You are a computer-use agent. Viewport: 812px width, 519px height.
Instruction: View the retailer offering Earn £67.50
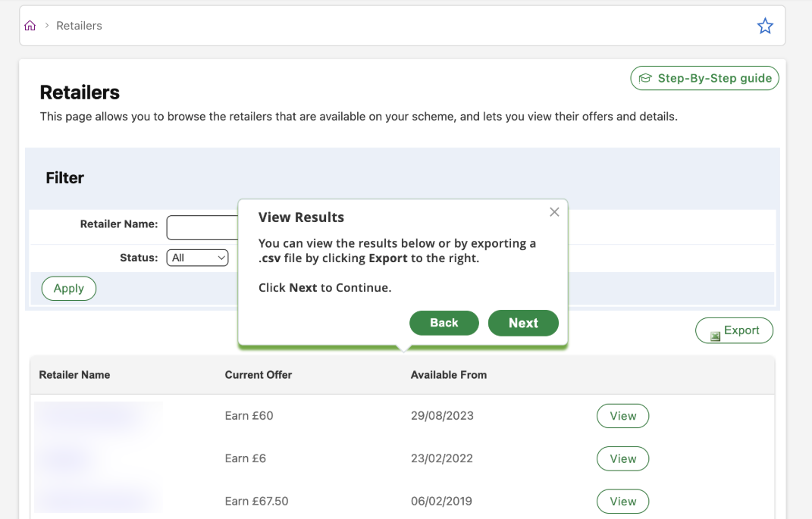point(622,501)
